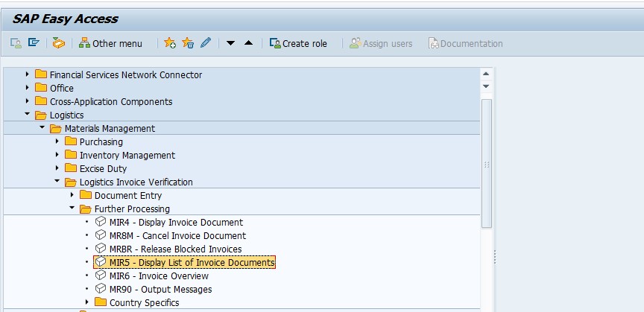
Task: Select MIR5 - Display List of Invoice Documents
Action: (x=192, y=262)
